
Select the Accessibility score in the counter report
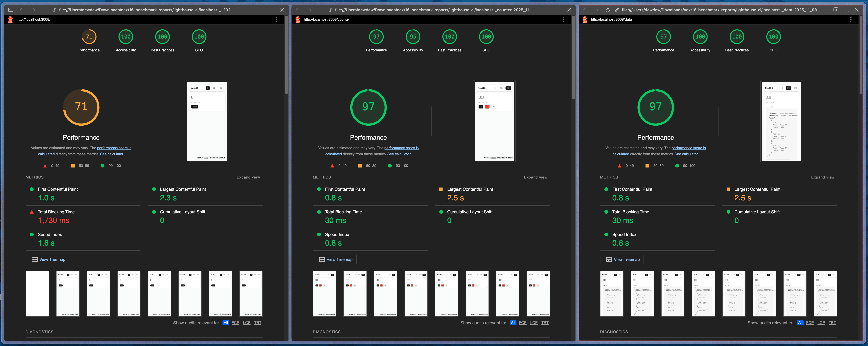(413, 36)
